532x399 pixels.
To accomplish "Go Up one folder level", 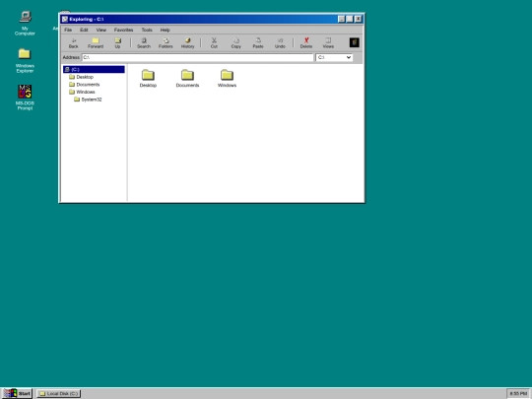I will coord(117,43).
